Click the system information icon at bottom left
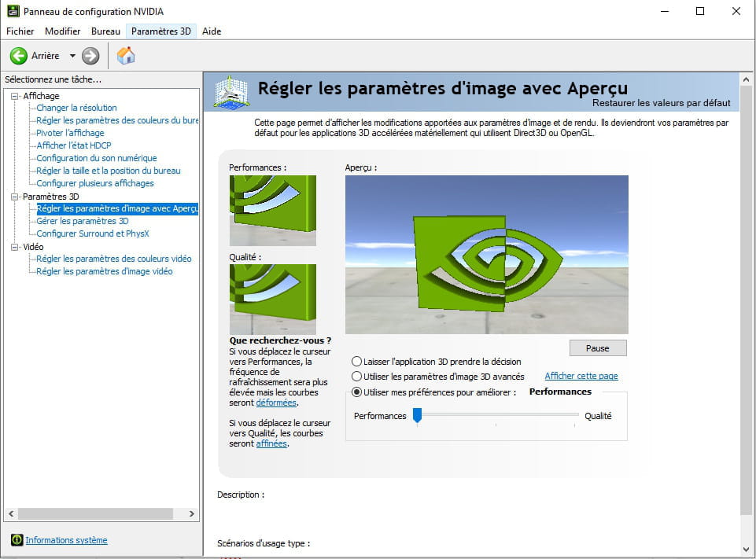 [x=17, y=539]
